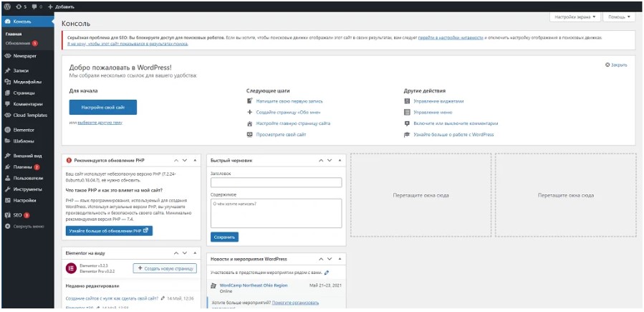Click the Настройки sidebar icon

click(7, 201)
